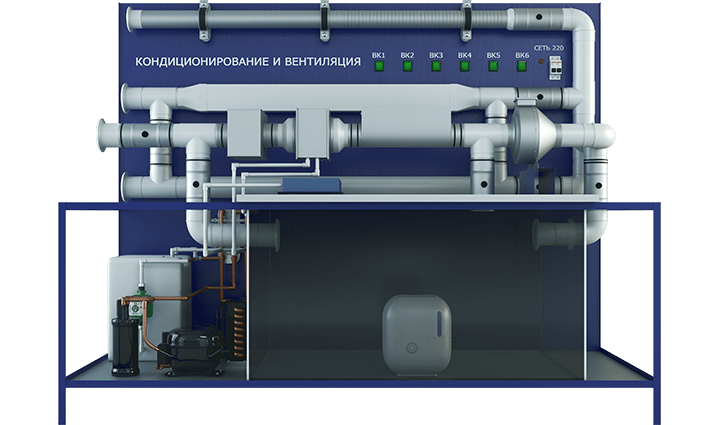Click the red power indicator lamp
Image resolution: width=720 pixels, height=425 pixels.
click(542, 63)
